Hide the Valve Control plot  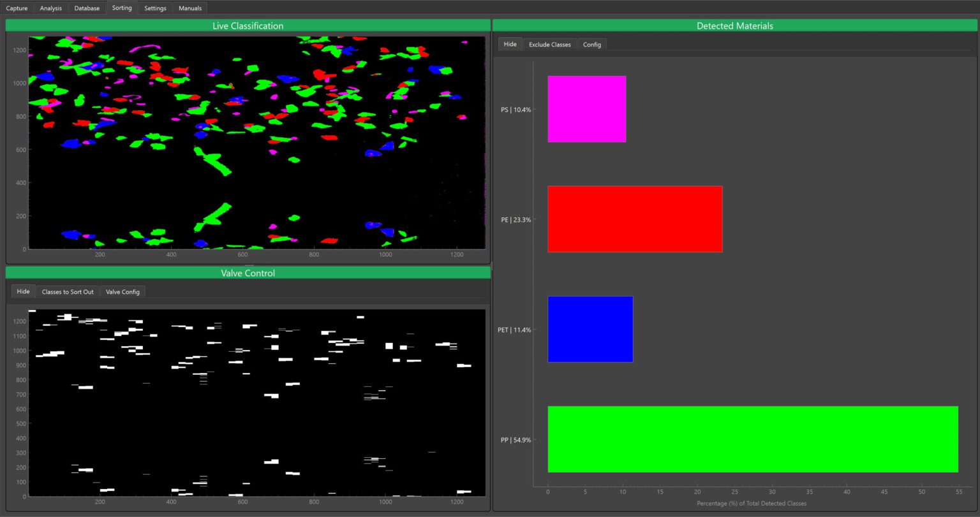coord(23,291)
